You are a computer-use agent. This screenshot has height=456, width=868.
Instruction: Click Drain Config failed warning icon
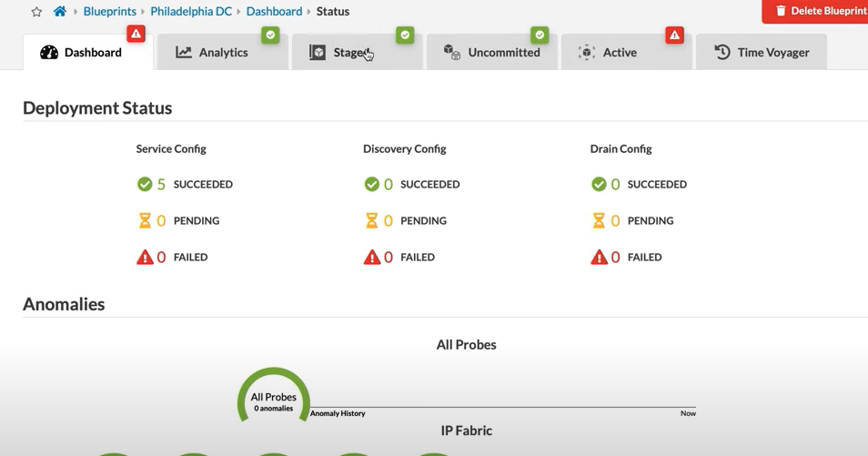pos(599,257)
